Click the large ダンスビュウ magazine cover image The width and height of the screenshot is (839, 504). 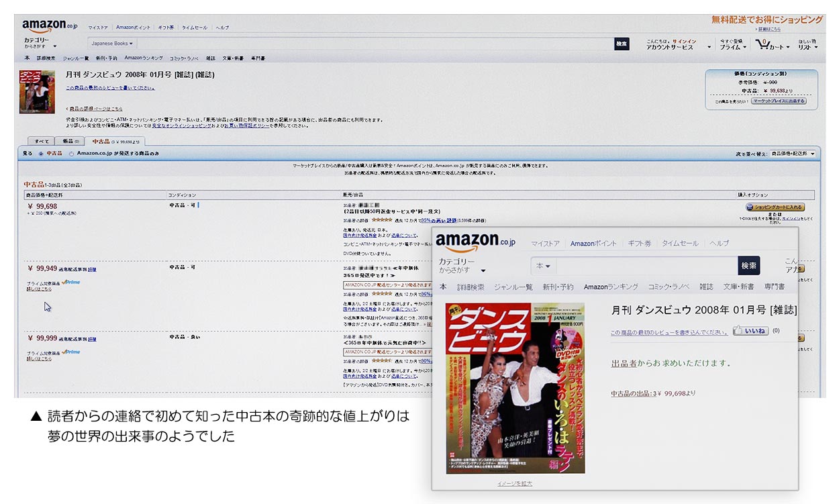coord(515,388)
